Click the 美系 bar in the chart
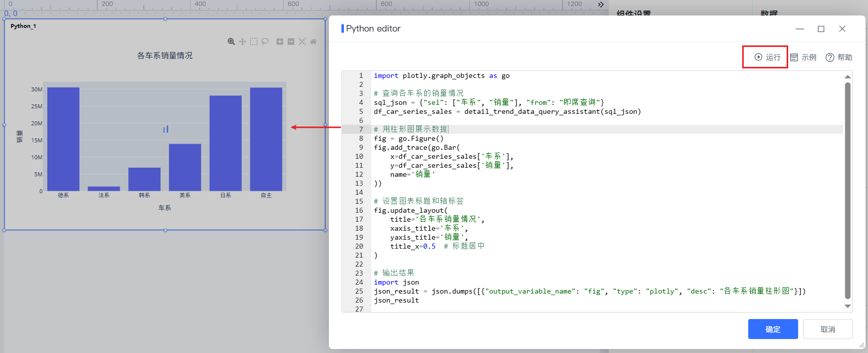Screen dimensions: 868x353 coord(185,167)
